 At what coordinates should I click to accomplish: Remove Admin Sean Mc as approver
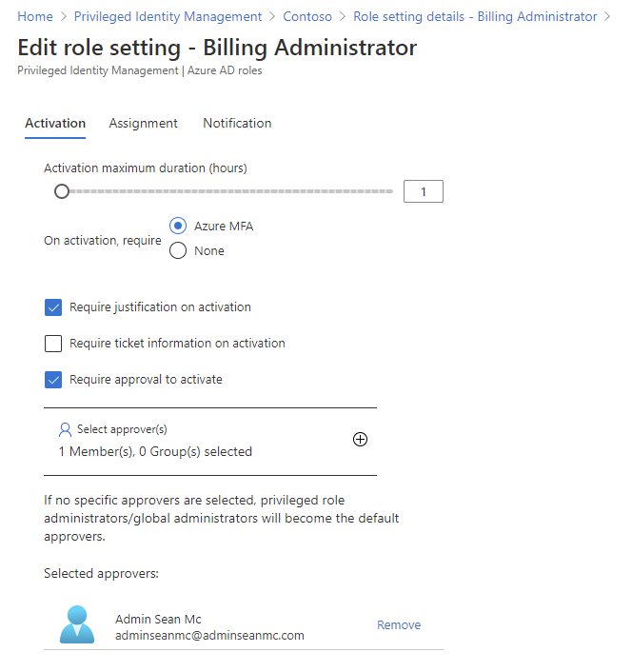(398, 625)
